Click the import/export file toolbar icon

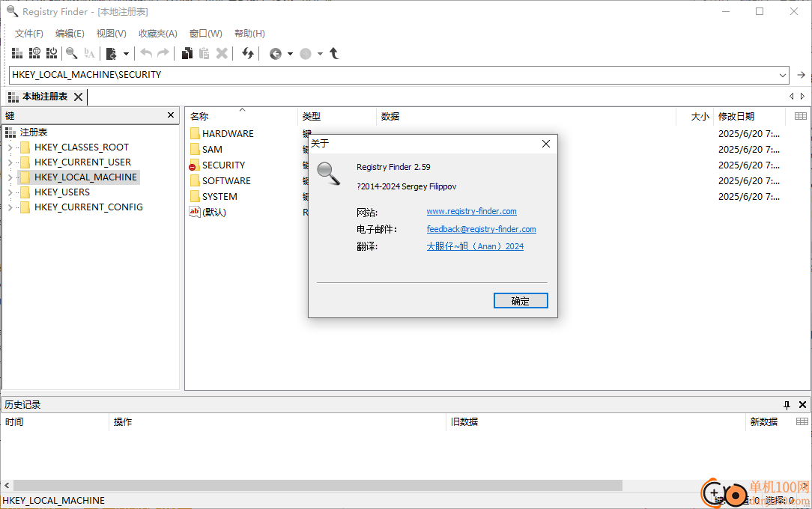pyautogui.click(x=112, y=53)
